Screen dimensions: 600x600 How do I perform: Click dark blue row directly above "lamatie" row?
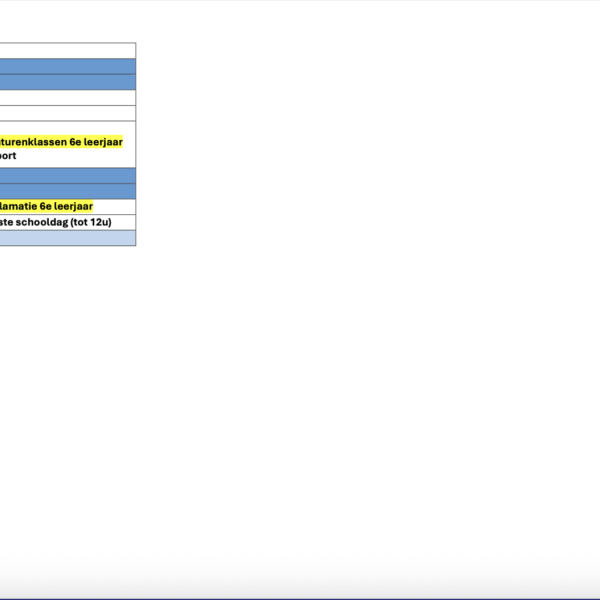point(66,191)
